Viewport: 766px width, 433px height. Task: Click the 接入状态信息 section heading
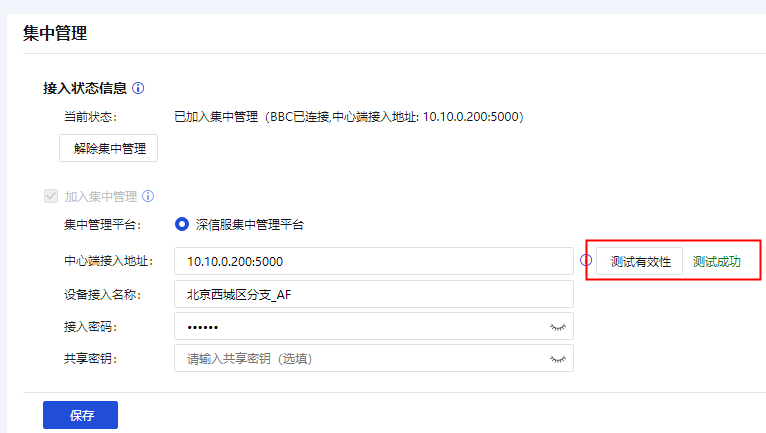point(85,88)
